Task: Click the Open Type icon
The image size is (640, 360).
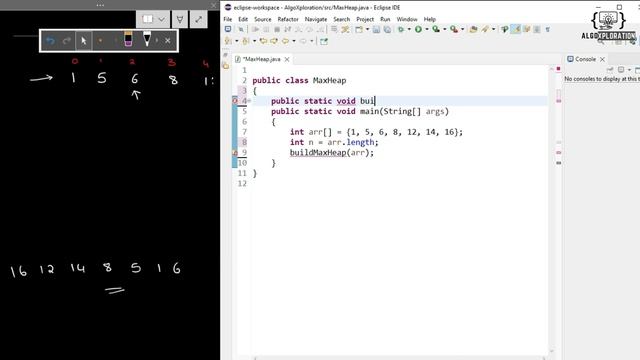Action: click(473, 29)
